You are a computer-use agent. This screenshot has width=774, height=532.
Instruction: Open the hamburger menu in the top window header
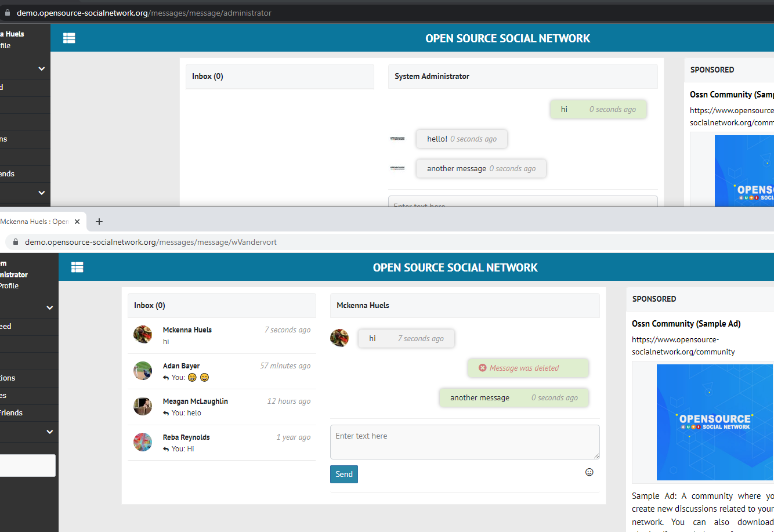69,38
